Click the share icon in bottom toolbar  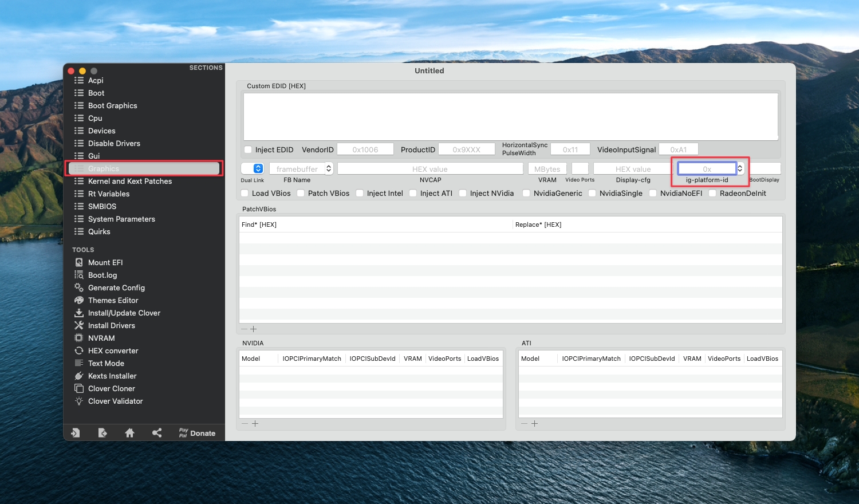(157, 433)
